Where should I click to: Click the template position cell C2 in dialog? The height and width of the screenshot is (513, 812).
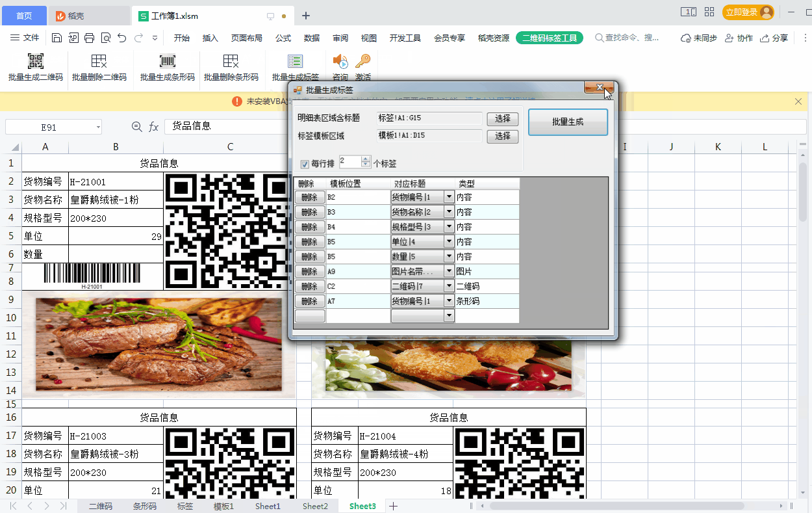[x=358, y=286]
